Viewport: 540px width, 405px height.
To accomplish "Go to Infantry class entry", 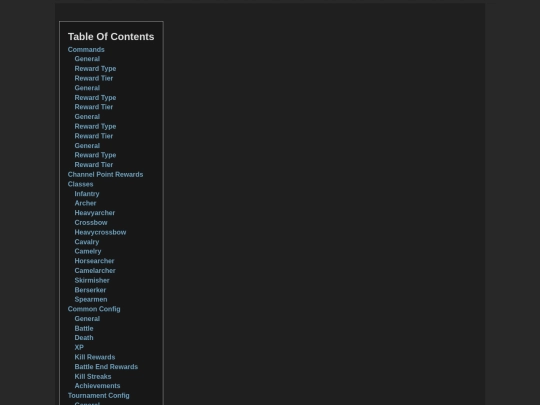I will pyautogui.click(x=87, y=194).
